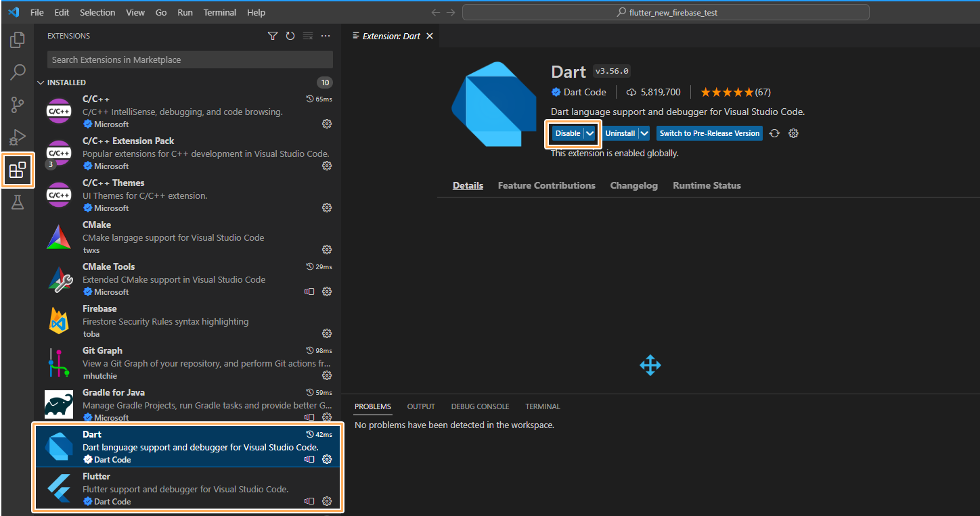Show the TERMINAL panel tab
980x516 pixels.
point(543,406)
